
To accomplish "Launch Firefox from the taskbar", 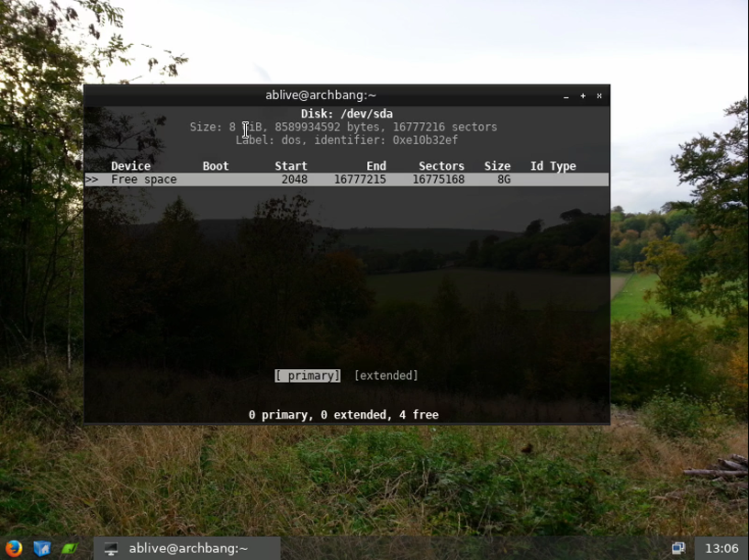I will (14, 548).
